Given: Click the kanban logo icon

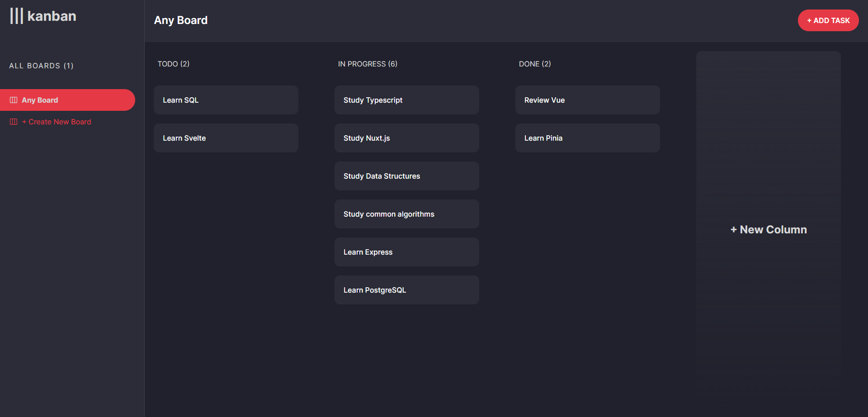Looking at the screenshot, I should 17,16.
